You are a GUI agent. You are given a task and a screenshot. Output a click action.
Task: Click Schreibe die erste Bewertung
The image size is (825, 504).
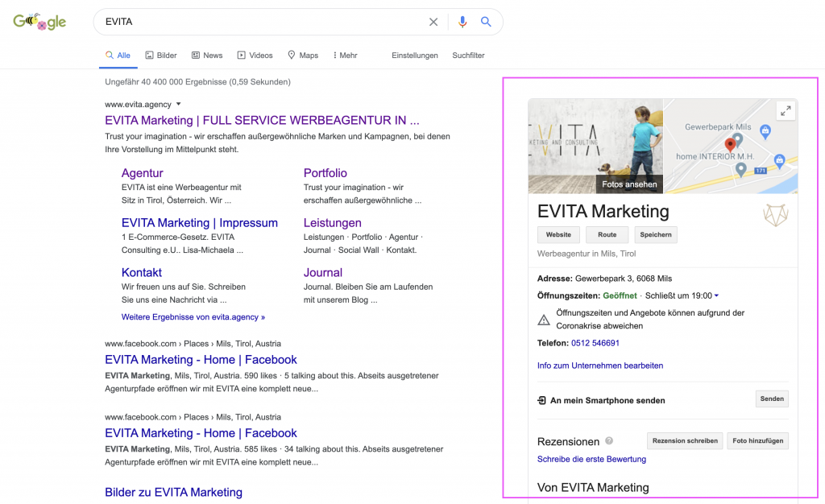(591, 460)
